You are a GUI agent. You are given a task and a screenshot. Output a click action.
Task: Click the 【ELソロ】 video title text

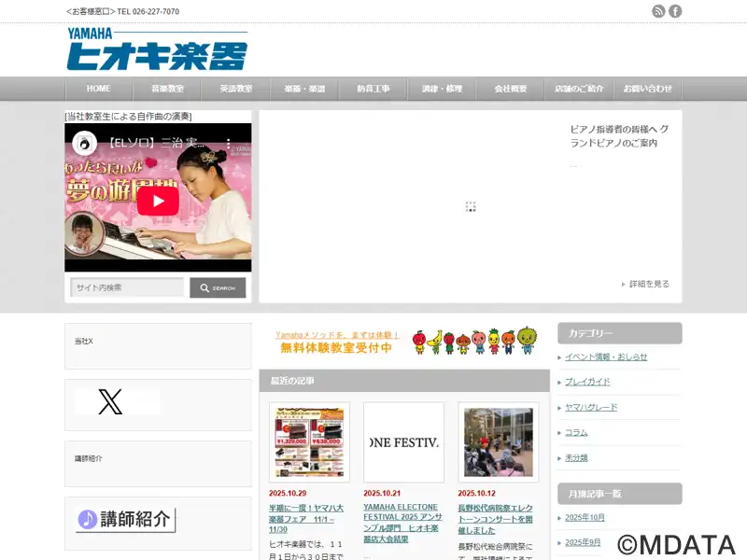(x=156, y=143)
